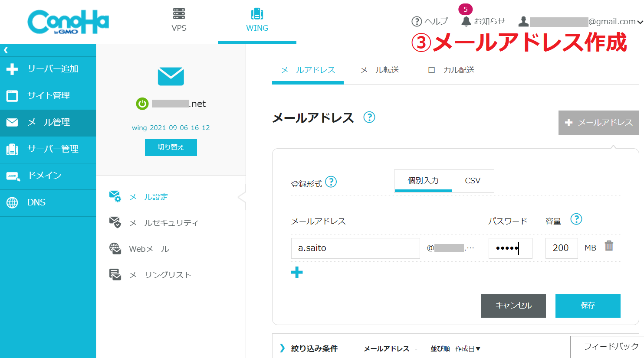Open サイト管理 in the sidebar

coord(48,96)
